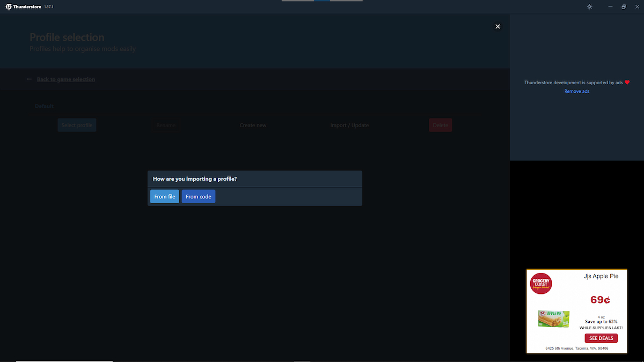Click the Grocery Outlet logo in the ad
The image size is (644, 362).
pyautogui.click(x=540, y=284)
